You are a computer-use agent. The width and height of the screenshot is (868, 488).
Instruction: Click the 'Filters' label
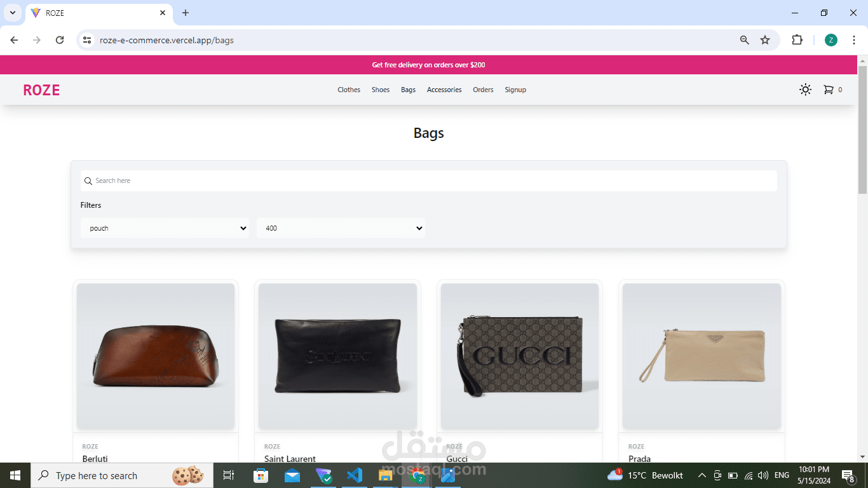(x=91, y=205)
